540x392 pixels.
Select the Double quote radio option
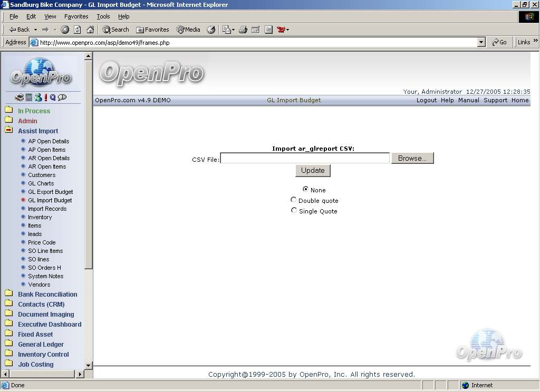click(x=294, y=200)
